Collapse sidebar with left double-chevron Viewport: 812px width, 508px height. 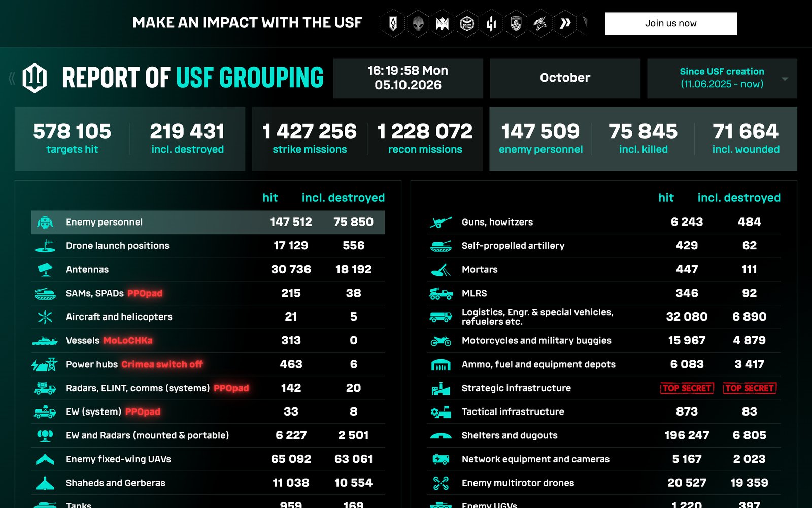[12, 78]
